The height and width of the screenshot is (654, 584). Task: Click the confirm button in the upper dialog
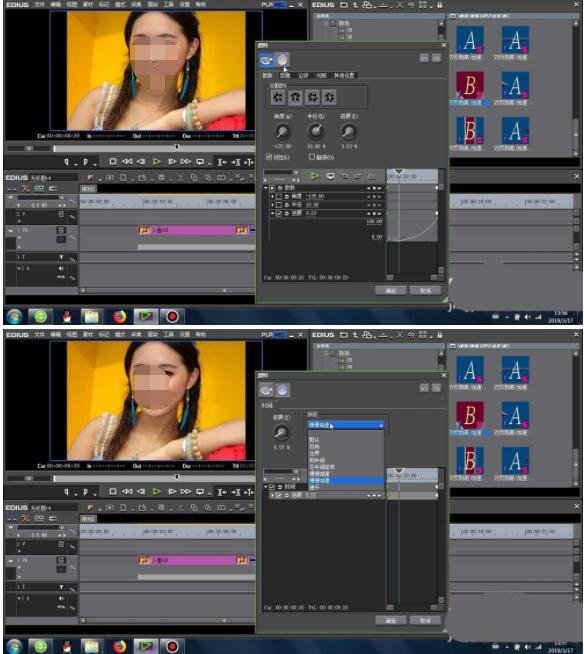click(x=390, y=291)
